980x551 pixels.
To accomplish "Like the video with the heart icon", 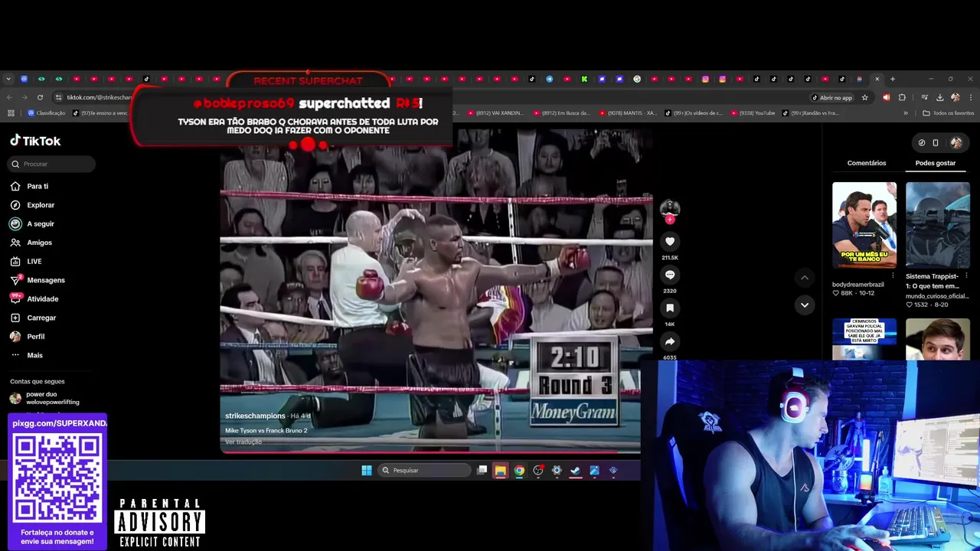I will coord(670,242).
